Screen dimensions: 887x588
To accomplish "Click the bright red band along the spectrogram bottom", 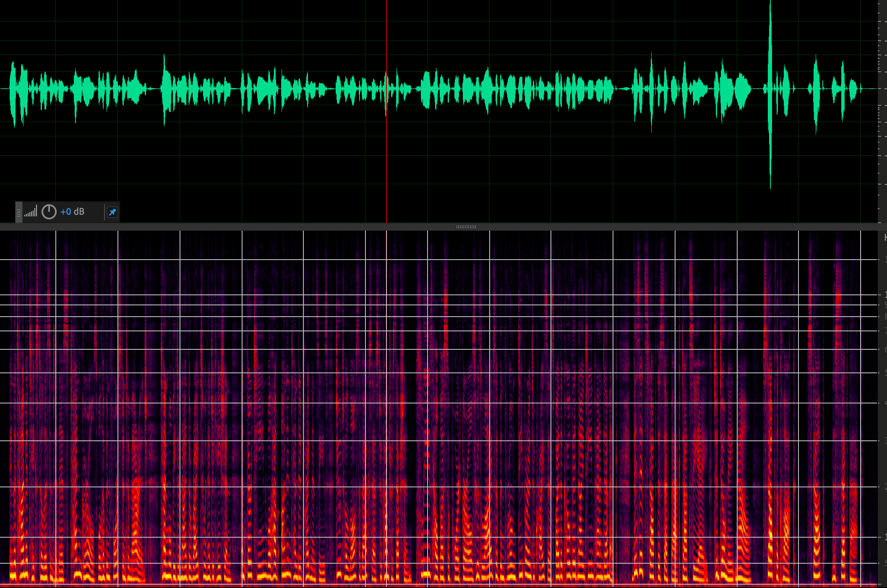I will coord(420,585).
